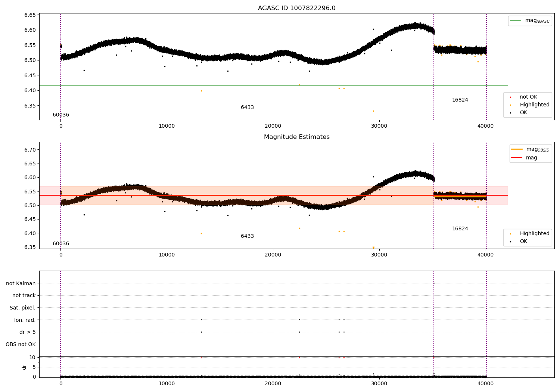This screenshot has height=392, width=560.
Task: Click the '40000' x-tick of top panel
Action: coord(486,126)
